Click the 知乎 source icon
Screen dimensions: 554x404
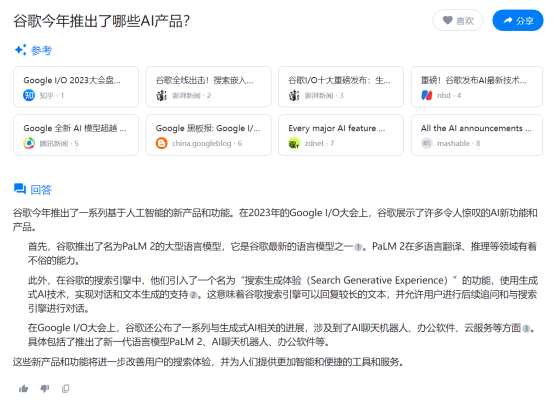click(x=29, y=95)
